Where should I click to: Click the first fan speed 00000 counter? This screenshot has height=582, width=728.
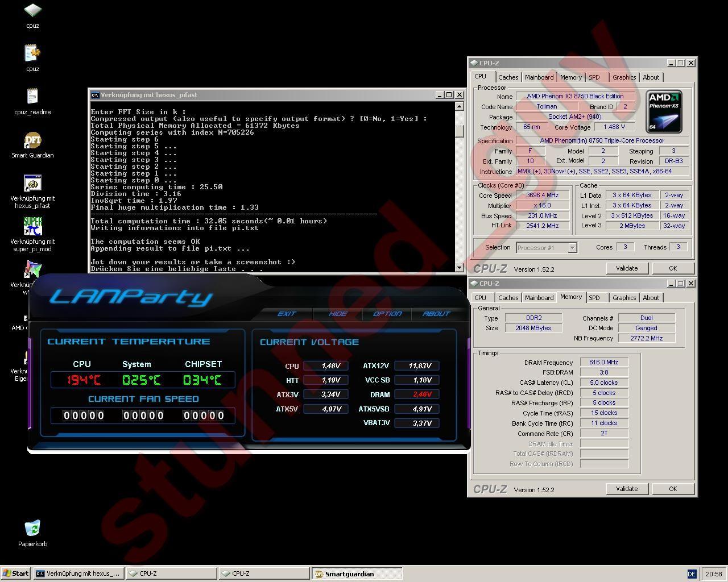click(84, 415)
